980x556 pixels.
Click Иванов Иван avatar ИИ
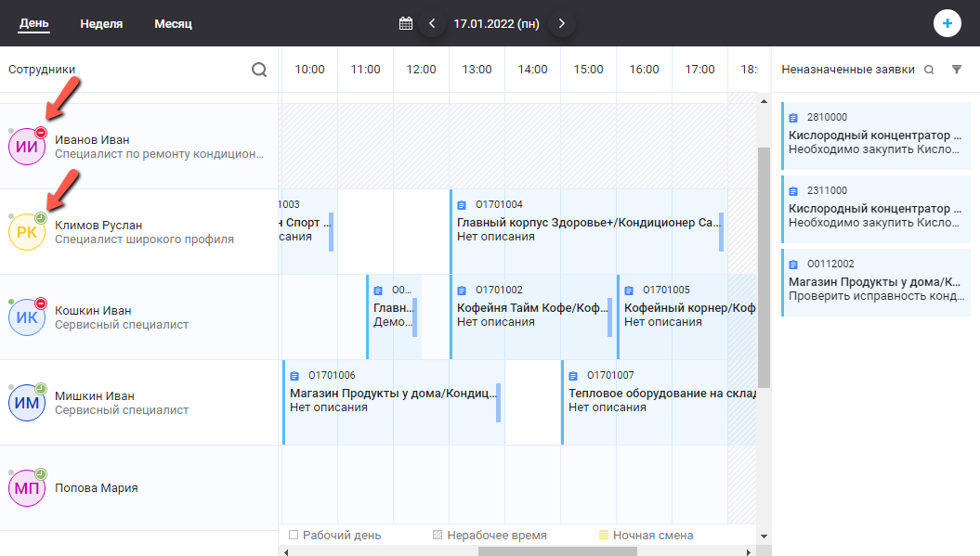point(27,147)
